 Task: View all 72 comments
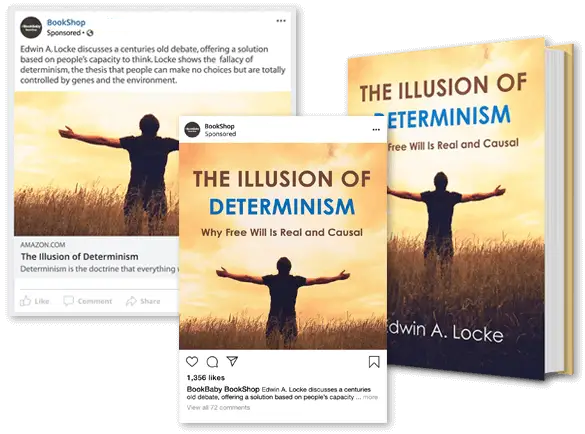(218, 407)
